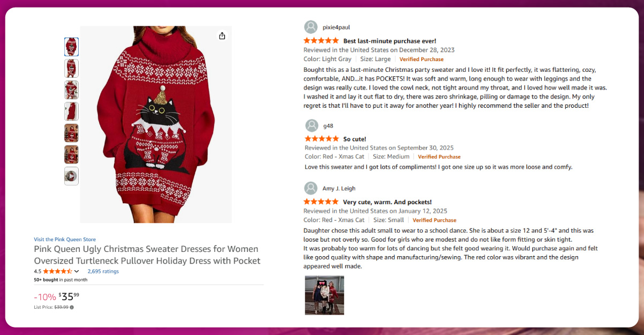644x335 pixels.
Task: Click Verified Purchase on g48's review
Action: (439, 157)
